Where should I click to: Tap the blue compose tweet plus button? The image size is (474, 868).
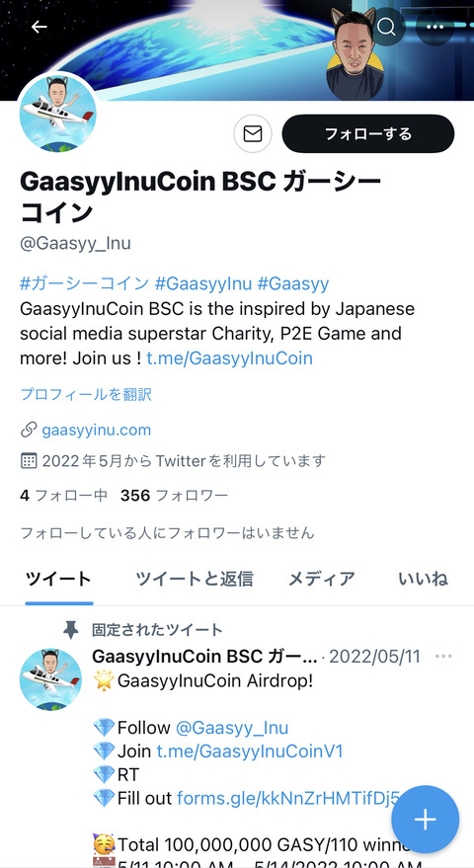tap(426, 820)
